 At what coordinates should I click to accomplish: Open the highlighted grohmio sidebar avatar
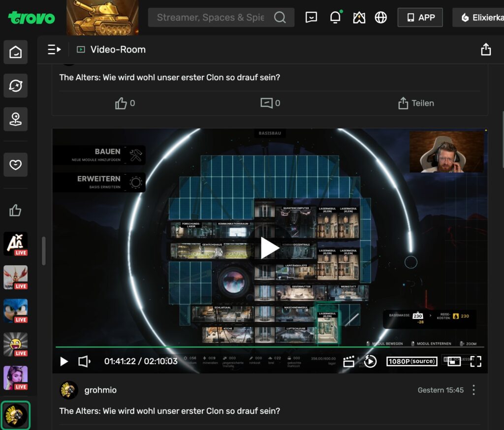(15, 415)
